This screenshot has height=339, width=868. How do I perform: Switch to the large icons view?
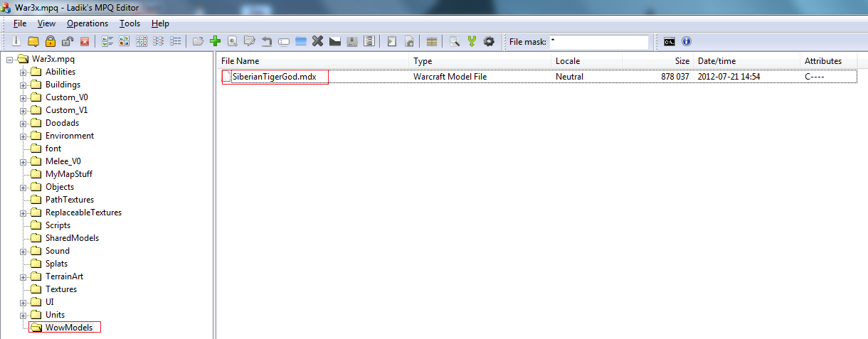[125, 42]
